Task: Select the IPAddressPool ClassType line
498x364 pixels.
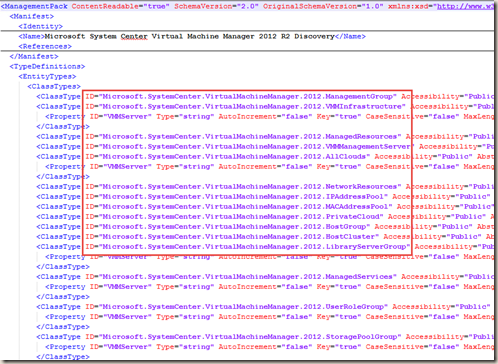Action: (x=265, y=196)
